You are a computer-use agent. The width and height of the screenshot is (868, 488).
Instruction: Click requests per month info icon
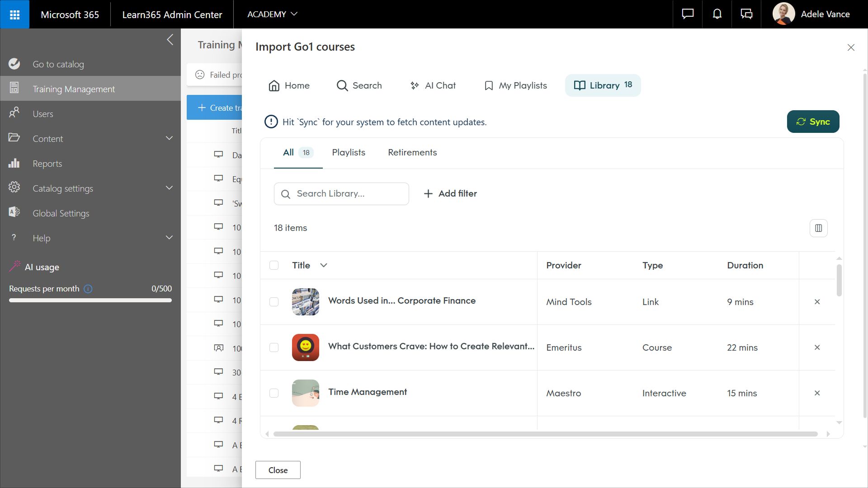tap(88, 289)
